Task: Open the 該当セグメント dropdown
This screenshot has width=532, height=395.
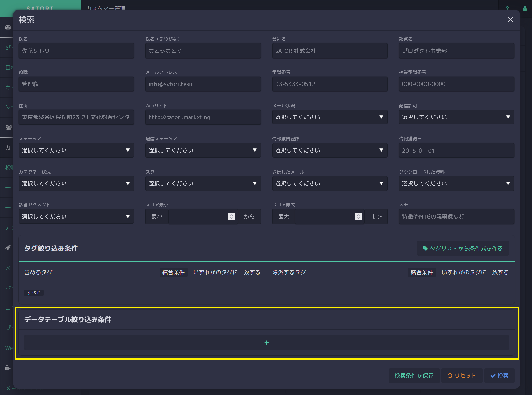Action: (76, 217)
